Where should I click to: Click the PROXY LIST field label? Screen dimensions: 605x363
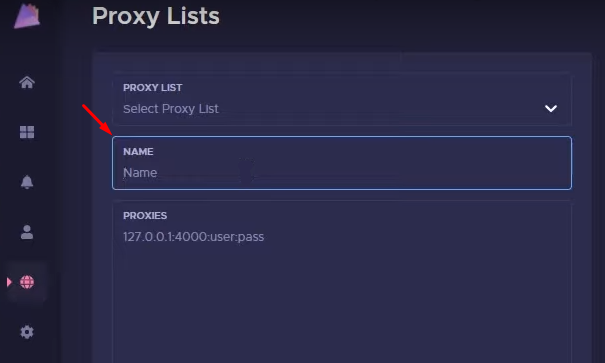click(152, 88)
